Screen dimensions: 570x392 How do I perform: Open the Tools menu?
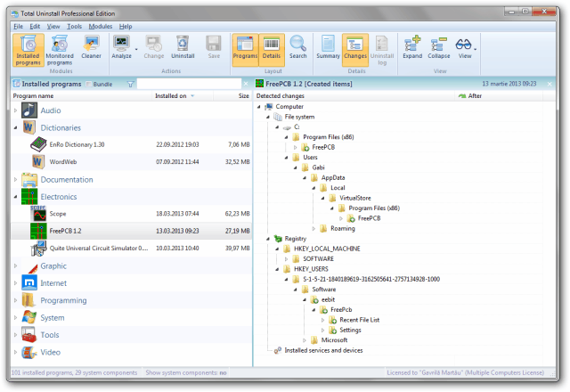click(74, 27)
